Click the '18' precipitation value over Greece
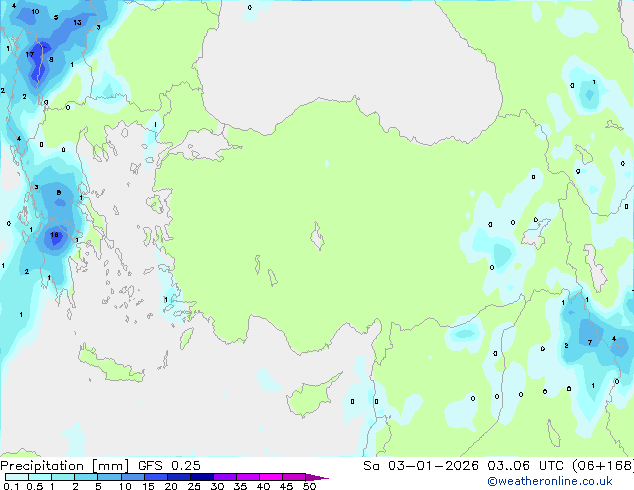634x490 pixels. (x=54, y=234)
